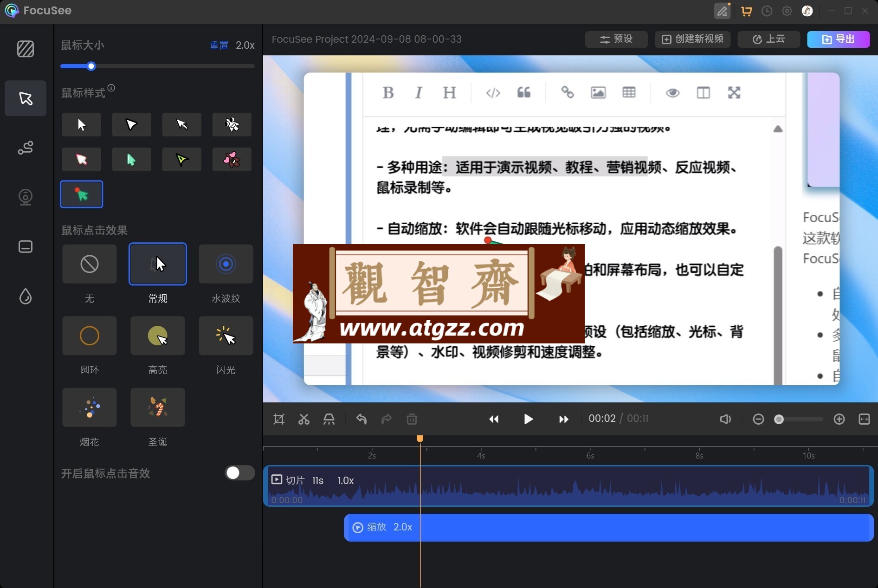Click the 导出 export button
Viewport: 878px width, 588px height.
[x=838, y=39]
